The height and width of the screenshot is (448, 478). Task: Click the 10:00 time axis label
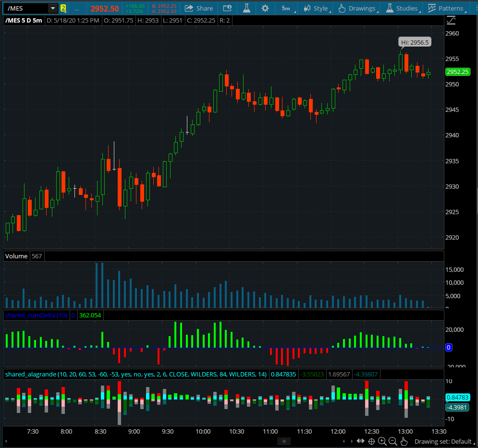tap(203, 431)
